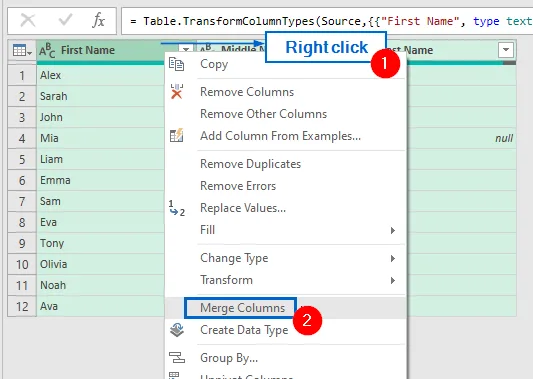533x379 pixels.
Task: Click the formula bar cancel X icon
Action: (x=28, y=21)
